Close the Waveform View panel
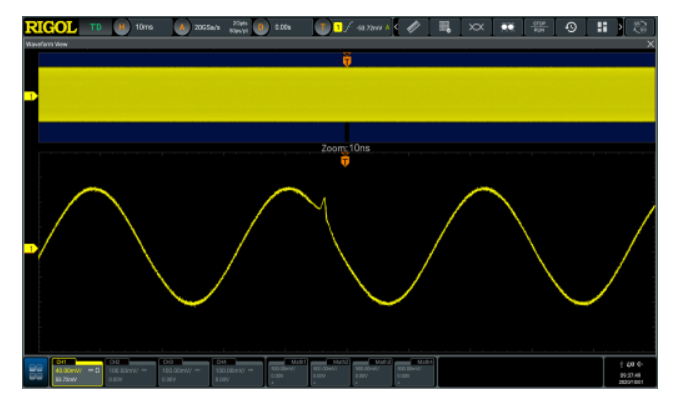Screen dimensions: 681x402 pos(650,44)
